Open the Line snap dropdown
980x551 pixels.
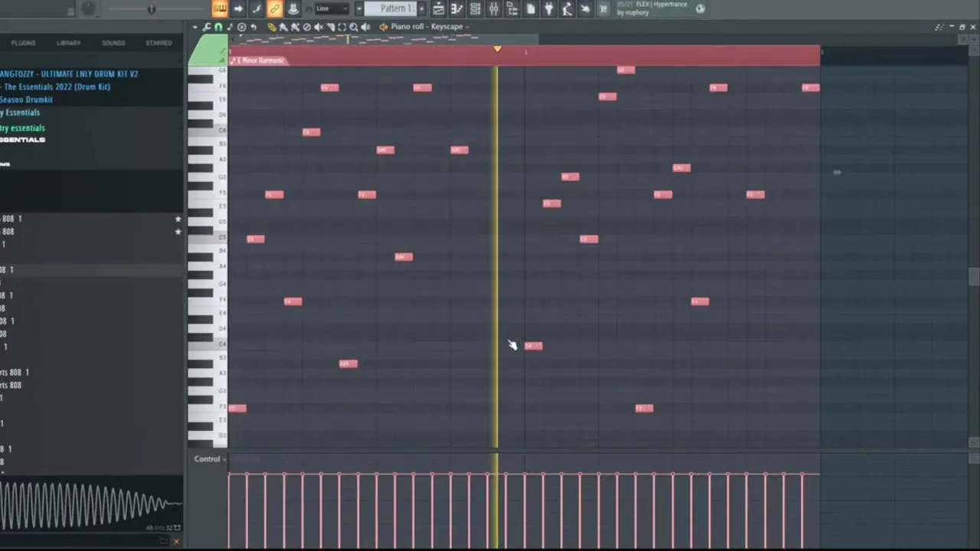332,8
